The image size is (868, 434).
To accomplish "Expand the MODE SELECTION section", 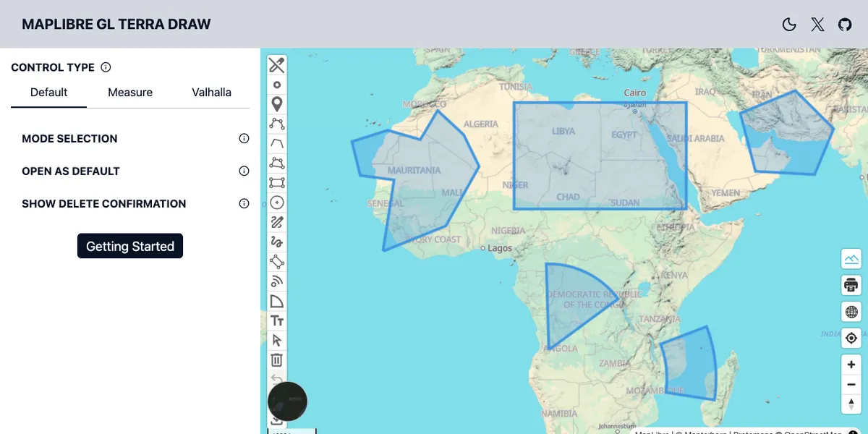I will pyautogui.click(x=69, y=139).
